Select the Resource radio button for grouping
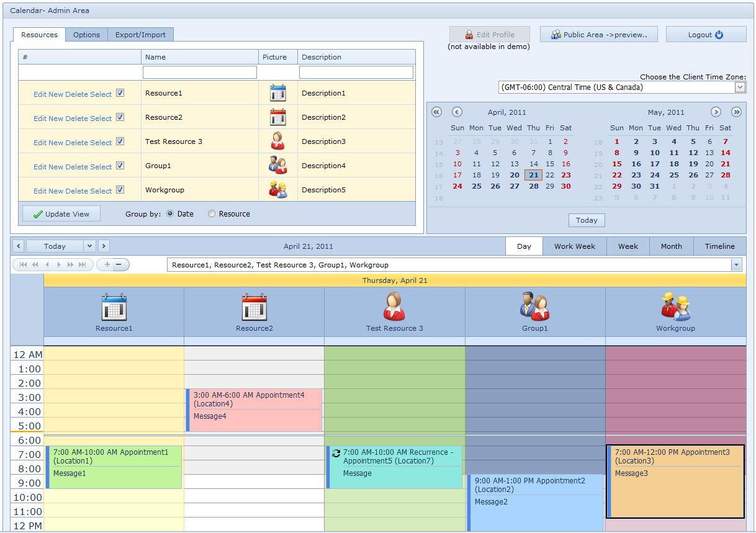This screenshot has width=756, height=533. 212,213
